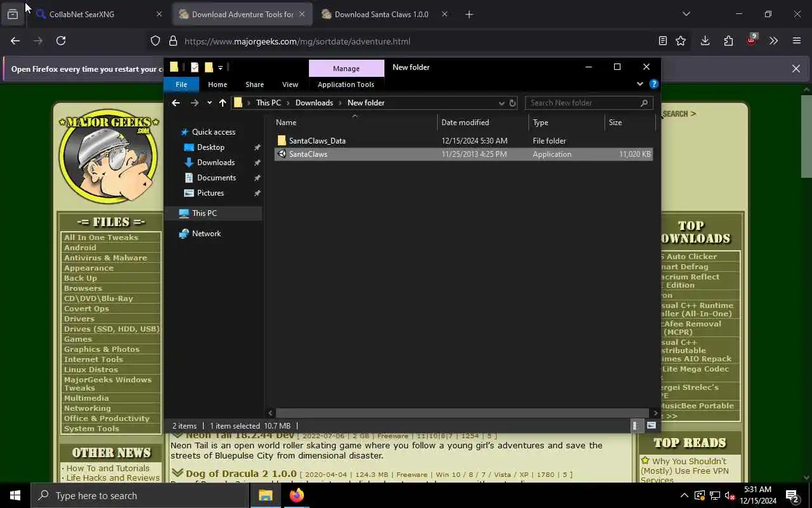Open the File menu in Explorer
The height and width of the screenshot is (508, 812).
click(181, 84)
